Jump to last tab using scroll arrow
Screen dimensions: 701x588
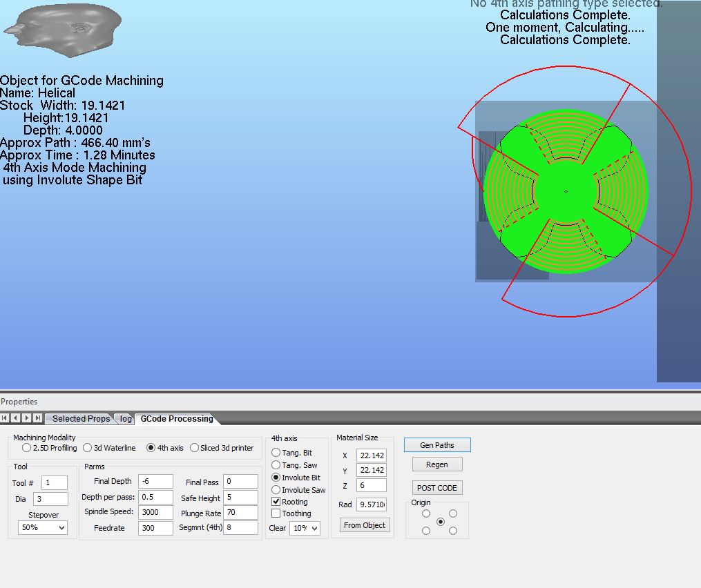(x=37, y=418)
